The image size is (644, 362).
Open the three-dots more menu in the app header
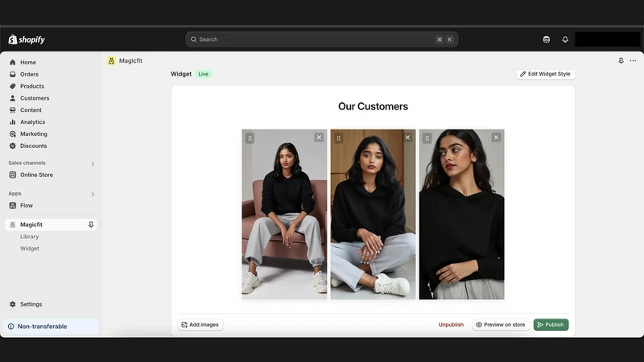click(x=633, y=61)
